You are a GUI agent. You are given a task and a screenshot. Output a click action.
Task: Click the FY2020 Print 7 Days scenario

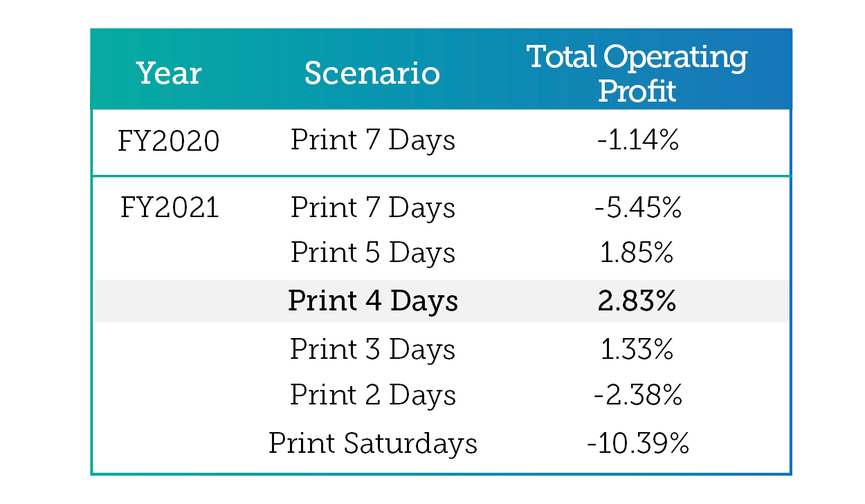coord(373,140)
